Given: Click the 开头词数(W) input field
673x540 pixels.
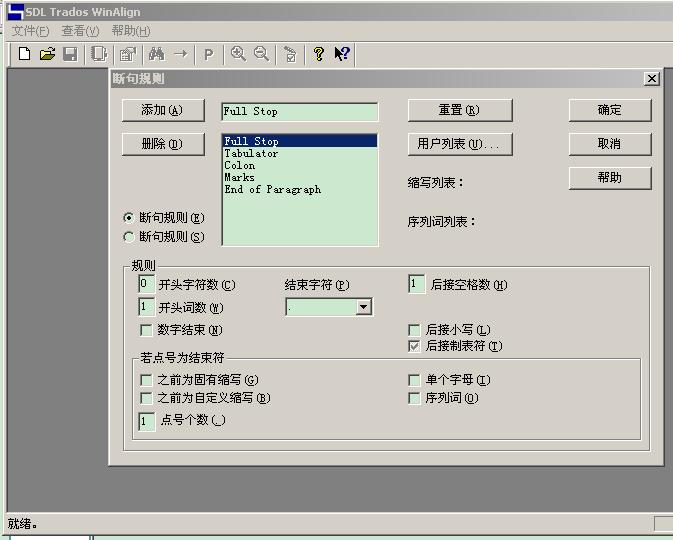Looking at the screenshot, I should pyautogui.click(x=146, y=307).
